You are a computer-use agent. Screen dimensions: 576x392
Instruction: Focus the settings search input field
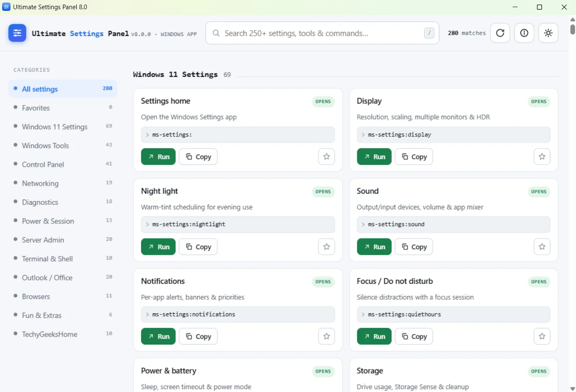tap(322, 33)
